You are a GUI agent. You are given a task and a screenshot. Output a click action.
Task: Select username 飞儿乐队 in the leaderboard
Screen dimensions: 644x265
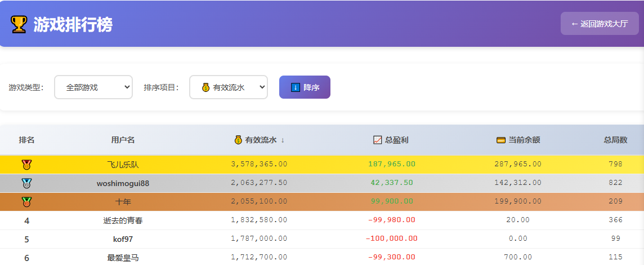[123, 165]
